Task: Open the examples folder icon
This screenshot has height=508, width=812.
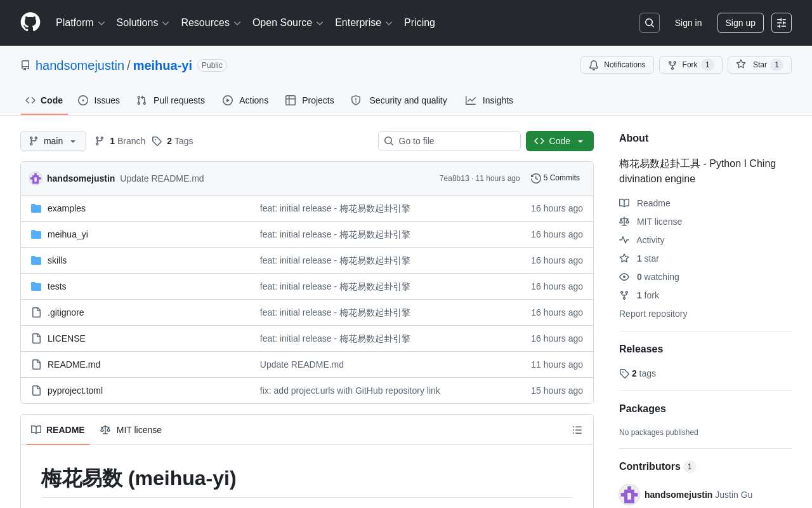Action: click(36, 208)
